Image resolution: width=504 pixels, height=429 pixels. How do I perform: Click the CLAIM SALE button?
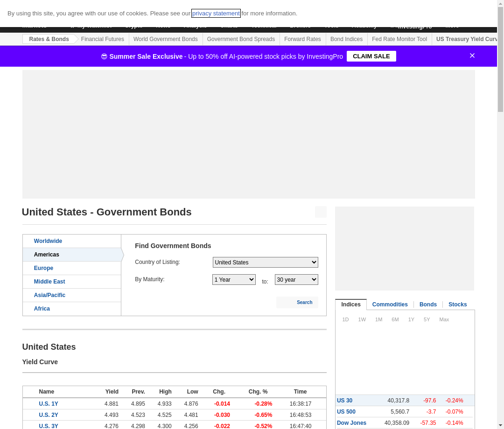(x=371, y=56)
